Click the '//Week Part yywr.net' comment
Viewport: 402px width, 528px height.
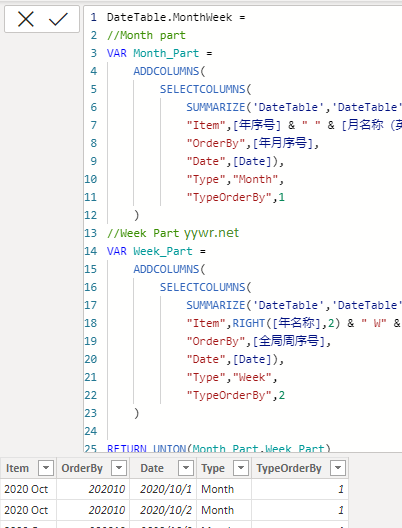pyautogui.click(x=173, y=233)
